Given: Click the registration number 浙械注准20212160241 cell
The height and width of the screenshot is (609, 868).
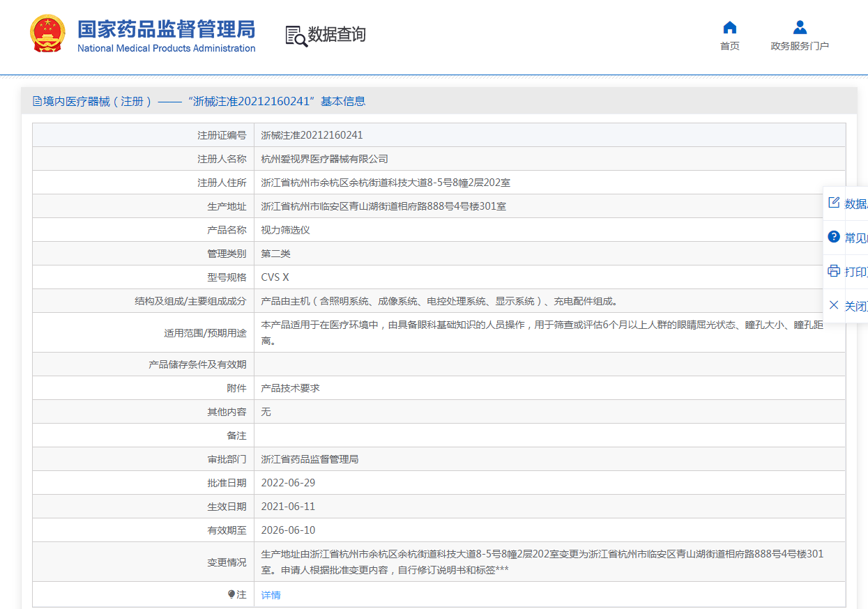Looking at the screenshot, I should click(x=312, y=135).
